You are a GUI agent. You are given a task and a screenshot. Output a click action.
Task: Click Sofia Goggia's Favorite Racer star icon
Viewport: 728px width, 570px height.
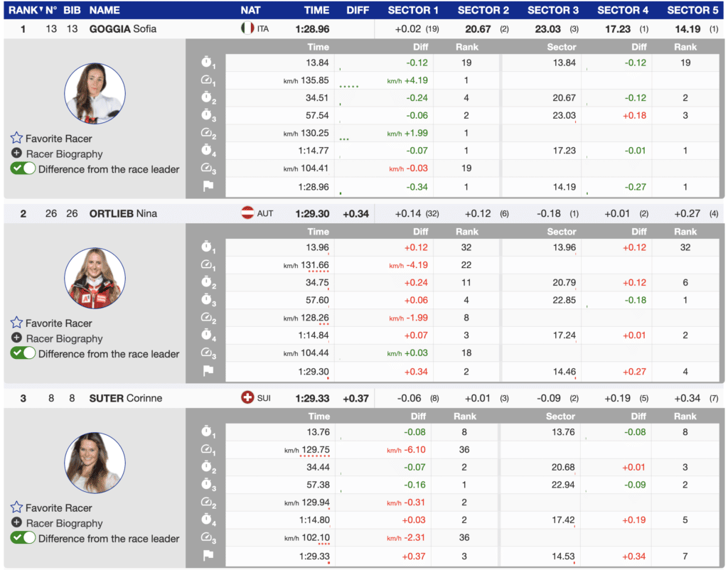click(x=16, y=139)
